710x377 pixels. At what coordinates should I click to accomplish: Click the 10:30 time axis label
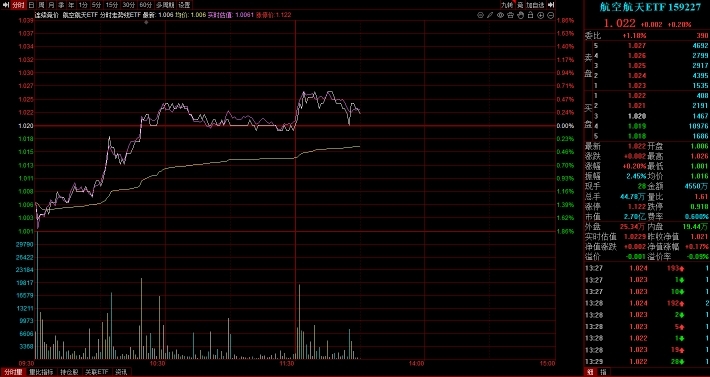tap(158, 363)
